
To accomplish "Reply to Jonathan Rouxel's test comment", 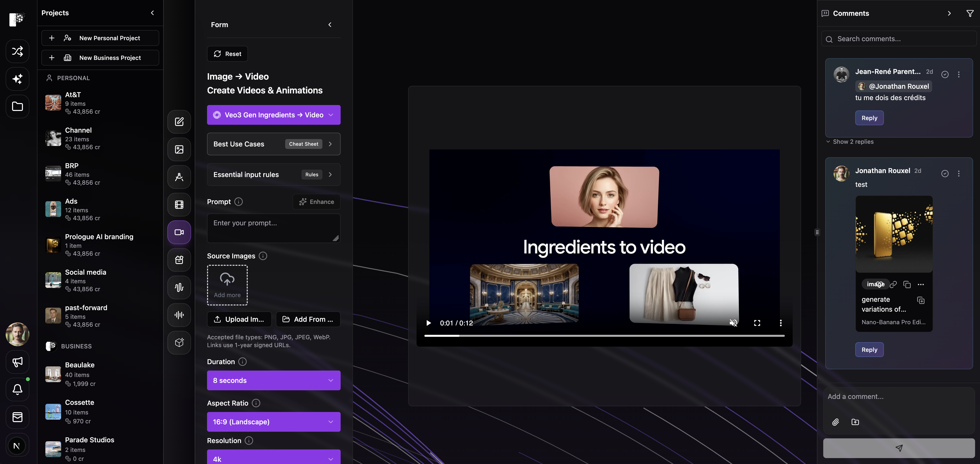I will (x=869, y=349).
